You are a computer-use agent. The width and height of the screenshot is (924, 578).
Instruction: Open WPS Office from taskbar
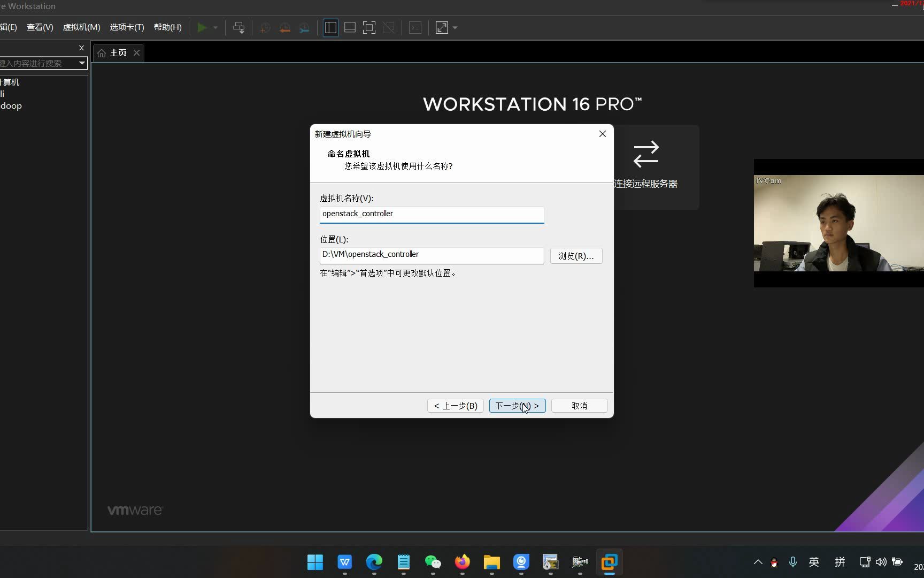click(x=344, y=562)
